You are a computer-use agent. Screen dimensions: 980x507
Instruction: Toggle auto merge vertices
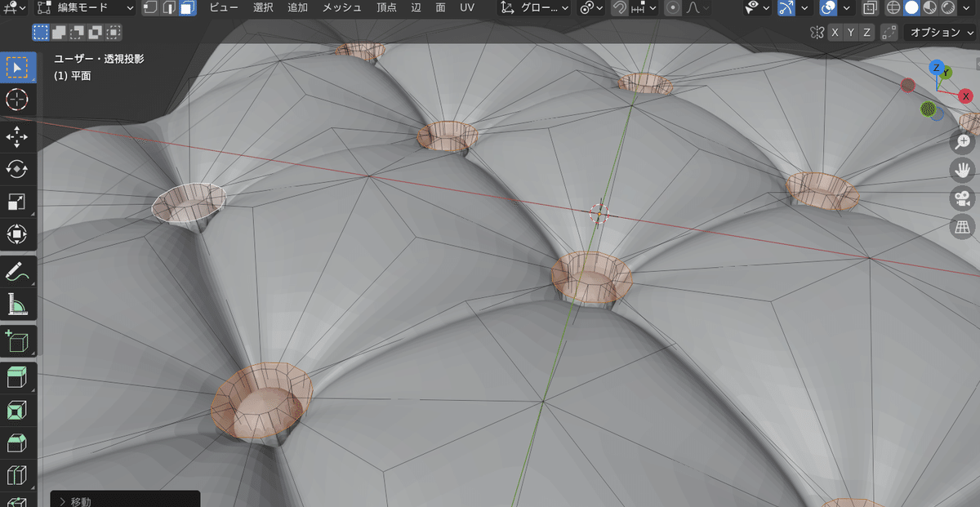tap(889, 33)
